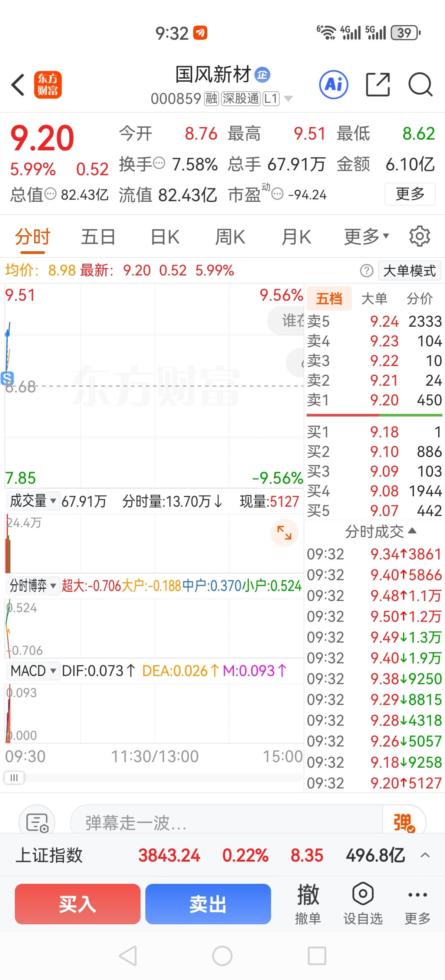Tap the 卖1 row at 9.20
The height and width of the screenshot is (980, 445).
point(374,400)
